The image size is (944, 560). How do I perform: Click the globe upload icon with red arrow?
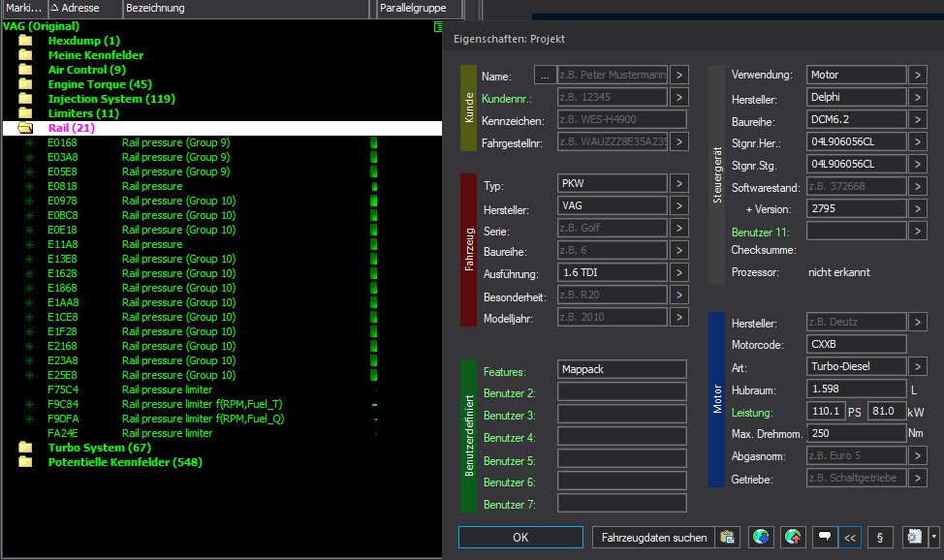tap(794, 537)
